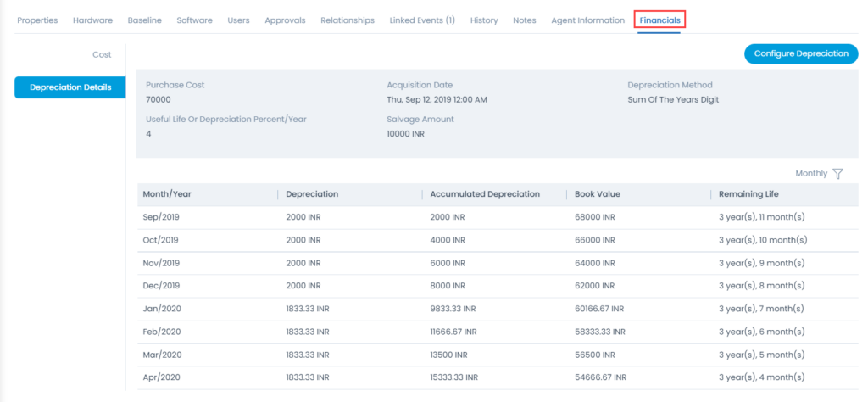Screen dimensions: 868x402
Task: Open the Notes tab
Action: [524, 20]
